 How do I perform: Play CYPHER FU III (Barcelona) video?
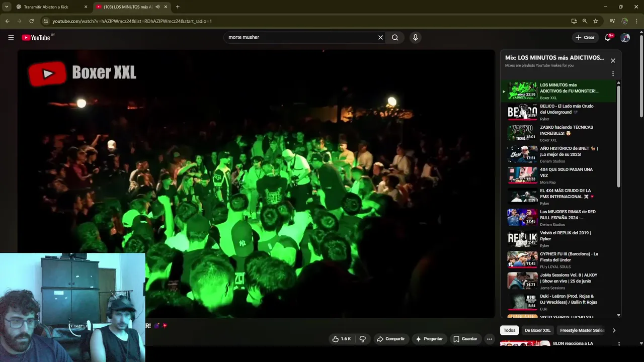(558, 260)
